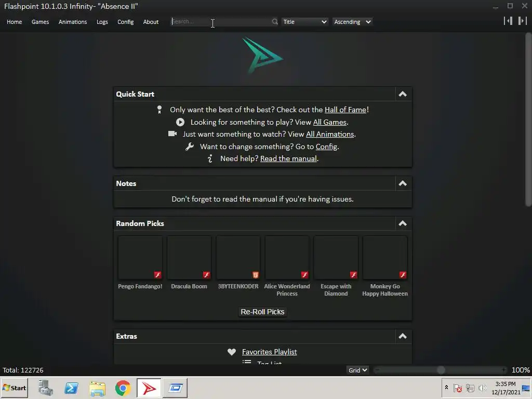Open the Logs tab
Screen dimensions: 532x399
pos(102,22)
